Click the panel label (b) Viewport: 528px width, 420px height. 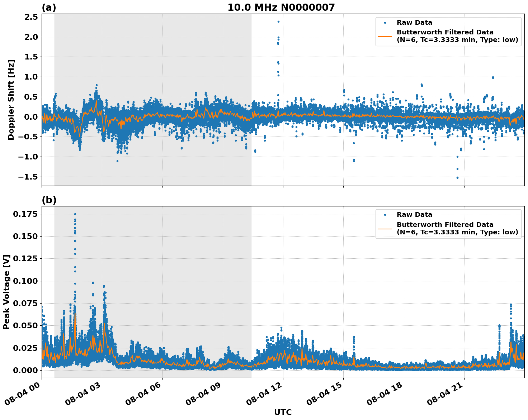click(49, 200)
